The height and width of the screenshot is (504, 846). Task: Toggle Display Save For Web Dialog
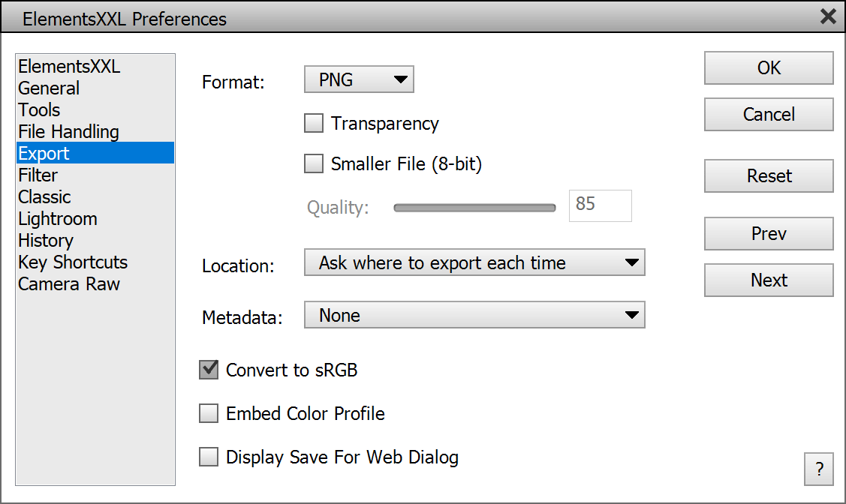coord(209,457)
